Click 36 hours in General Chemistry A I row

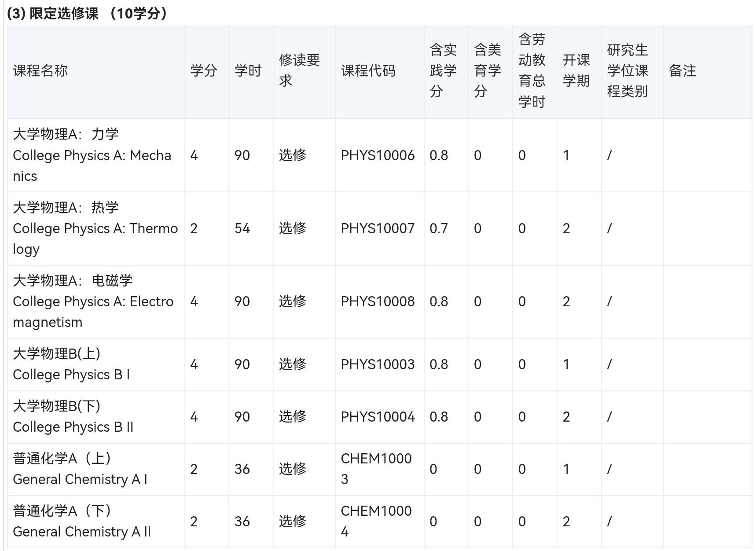pos(242,469)
